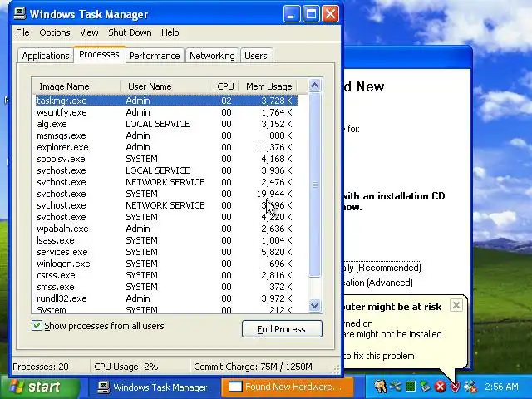Image resolution: width=532 pixels, height=399 pixels.
Task: Switch to the Performance tab
Action: (155, 56)
